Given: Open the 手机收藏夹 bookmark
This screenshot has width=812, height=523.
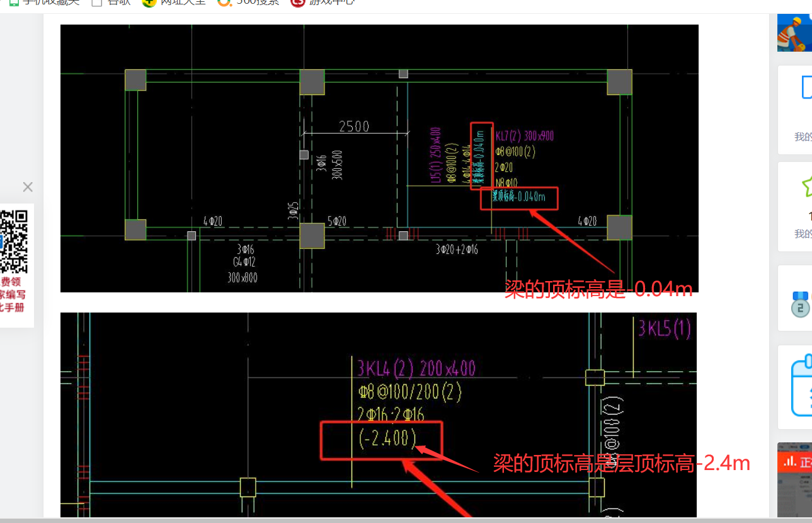Looking at the screenshot, I should (x=45, y=2).
